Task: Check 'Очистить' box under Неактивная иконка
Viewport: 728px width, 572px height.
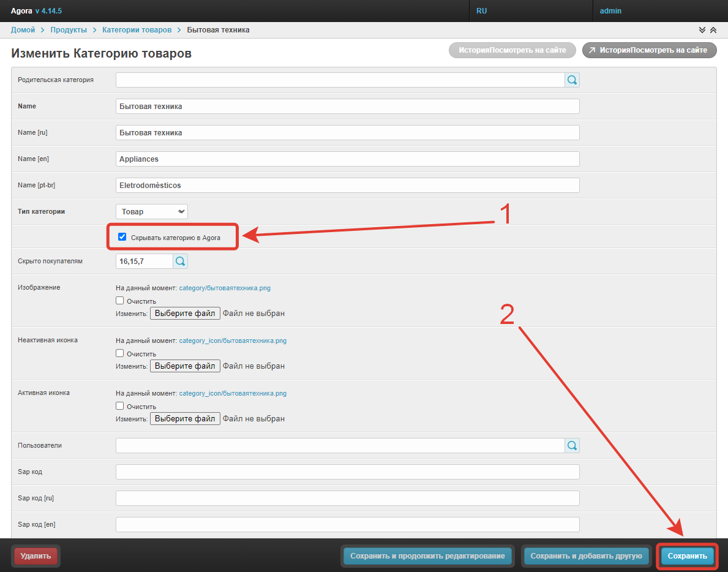Action: (120, 353)
